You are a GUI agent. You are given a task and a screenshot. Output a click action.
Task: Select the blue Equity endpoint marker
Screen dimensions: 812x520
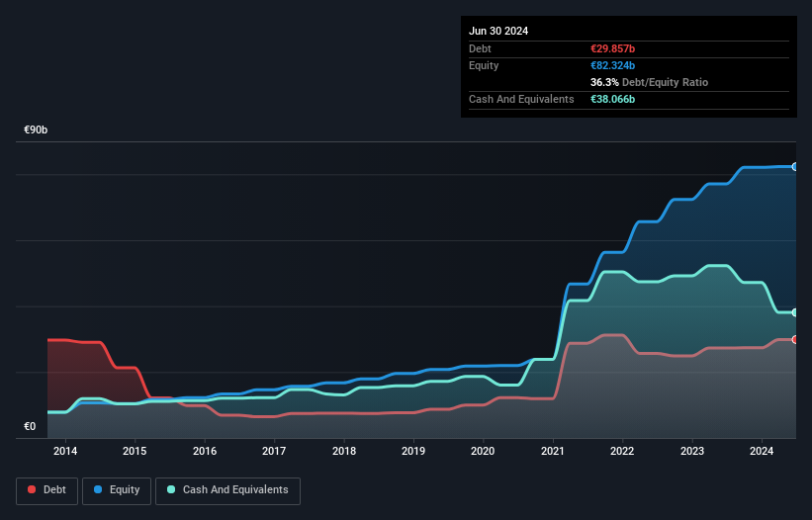tap(794, 167)
